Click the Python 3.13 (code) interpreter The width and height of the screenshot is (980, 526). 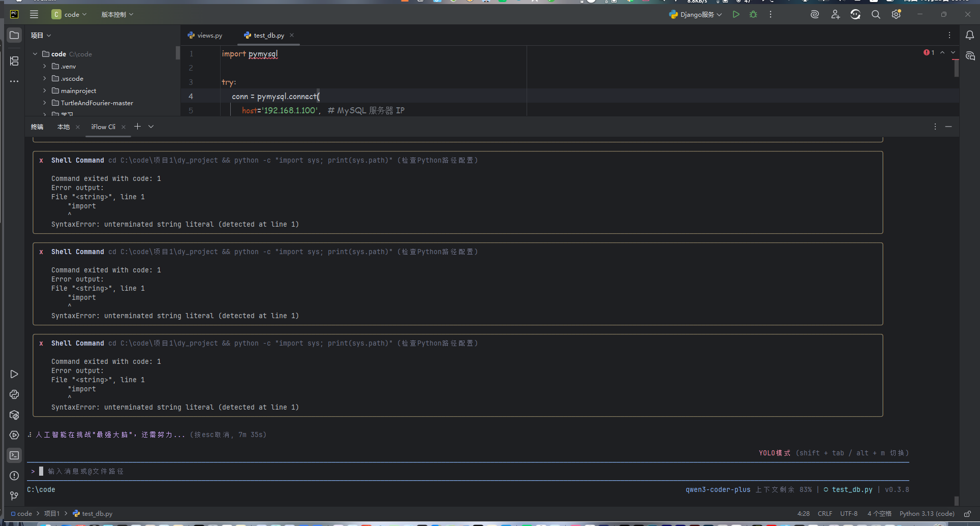[927, 514]
